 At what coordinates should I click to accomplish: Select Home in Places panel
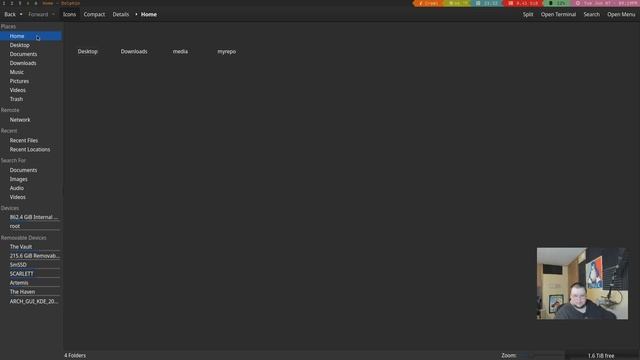31,36
